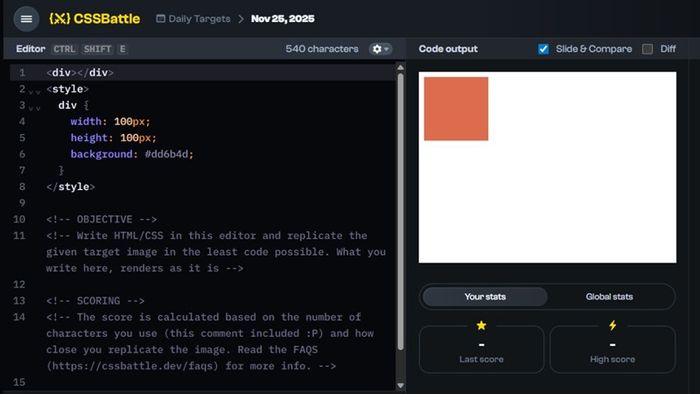
Task: Click line number 9 in gutter
Action: coord(22,203)
